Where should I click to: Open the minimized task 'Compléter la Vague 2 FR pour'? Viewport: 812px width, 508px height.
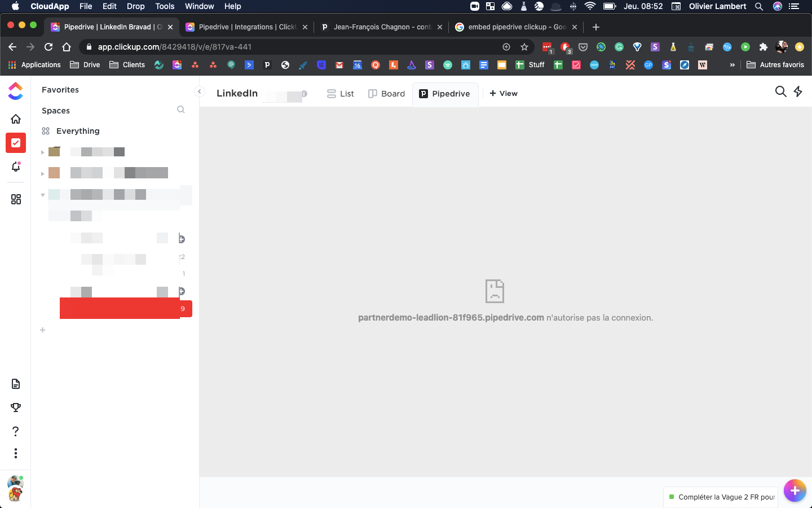click(721, 497)
